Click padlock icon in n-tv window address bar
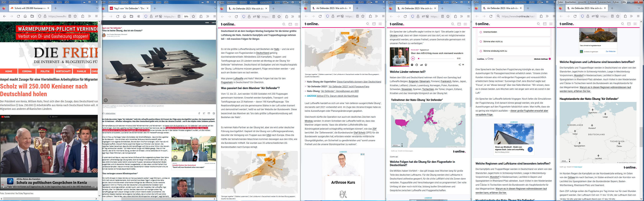 tap(151, 17)
